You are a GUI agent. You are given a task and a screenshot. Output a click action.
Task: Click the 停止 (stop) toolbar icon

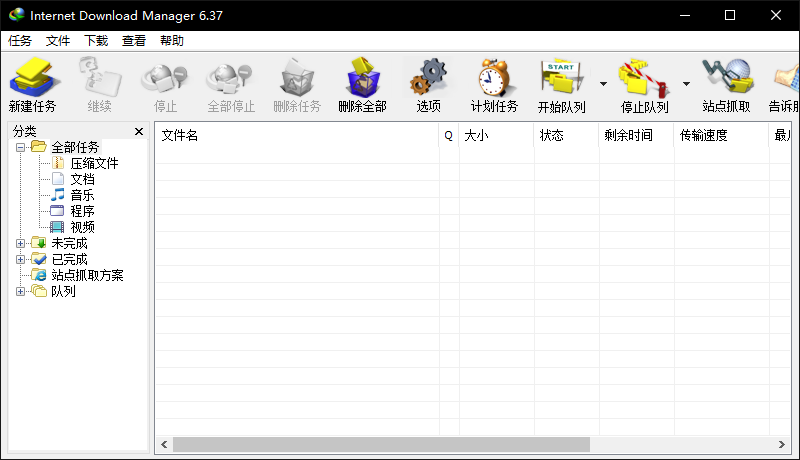point(165,79)
